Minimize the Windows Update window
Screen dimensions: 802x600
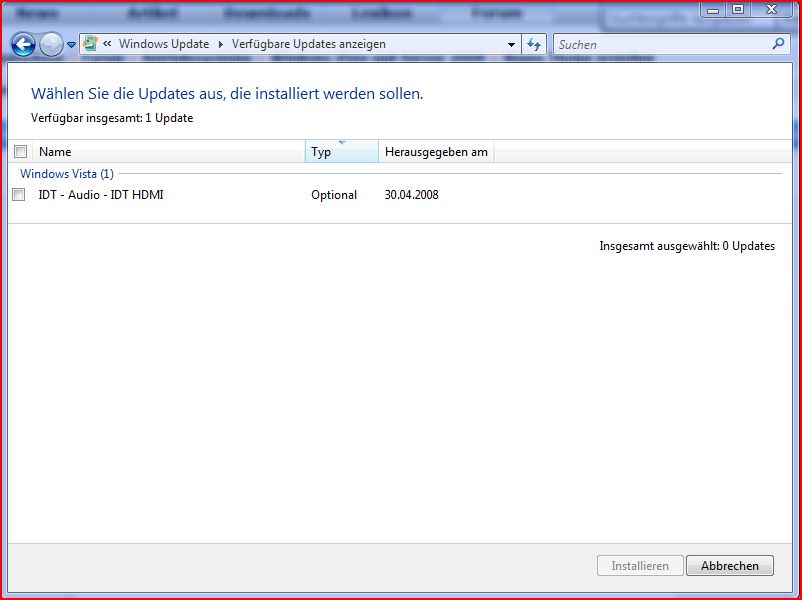[x=713, y=9]
